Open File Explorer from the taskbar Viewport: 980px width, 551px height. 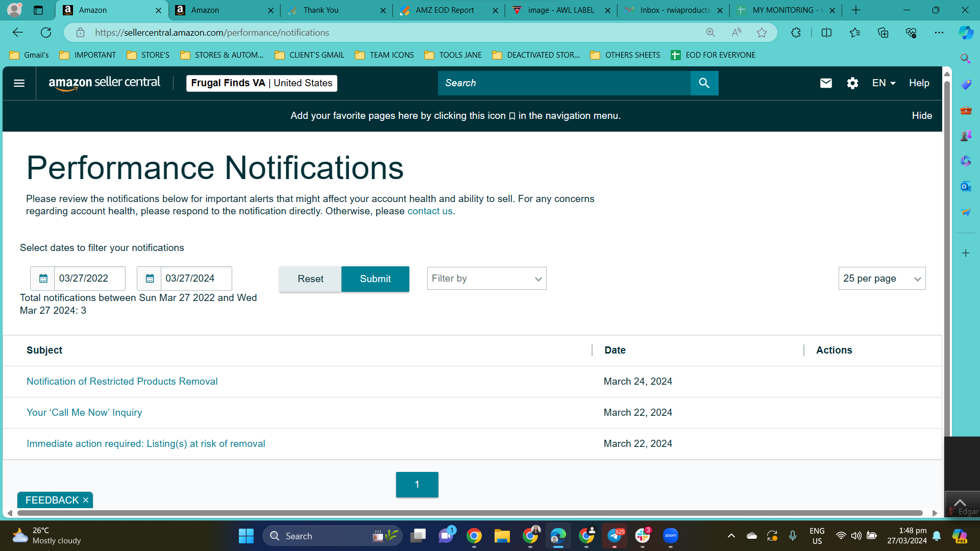pos(502,536)
